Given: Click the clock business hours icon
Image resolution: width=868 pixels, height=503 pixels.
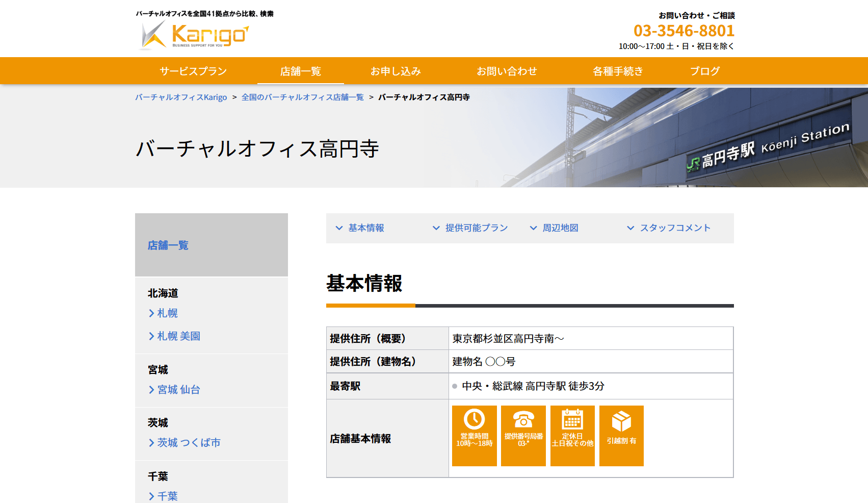Looking at the screenshot, I should click(474, 420).
